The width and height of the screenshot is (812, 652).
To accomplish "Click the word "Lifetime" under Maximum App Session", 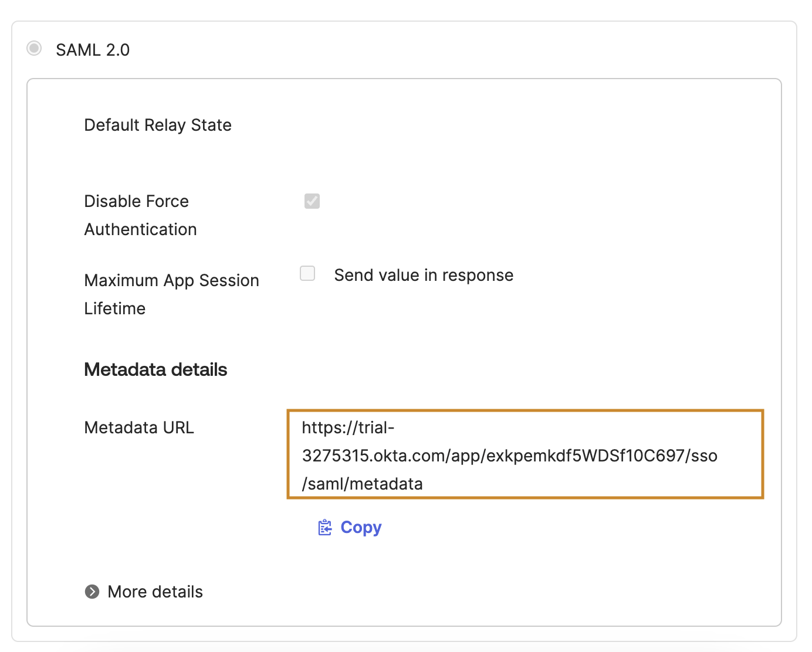I will [x=115, y=308].
